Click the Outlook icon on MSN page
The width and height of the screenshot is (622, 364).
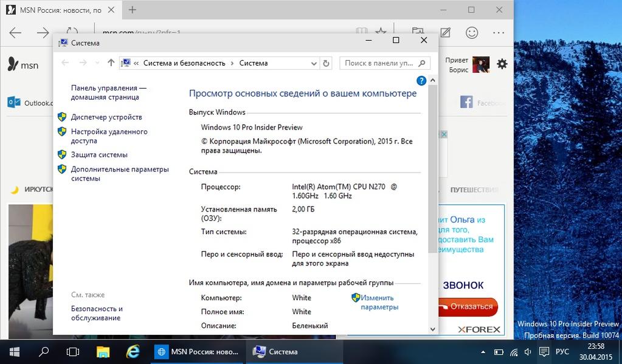coord(14,102)
